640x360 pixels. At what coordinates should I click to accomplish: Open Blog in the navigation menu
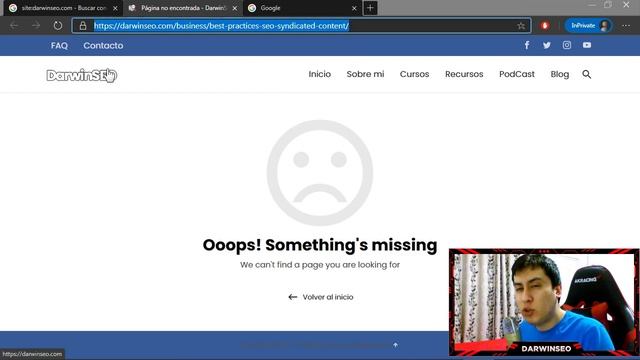click(560, 74)
